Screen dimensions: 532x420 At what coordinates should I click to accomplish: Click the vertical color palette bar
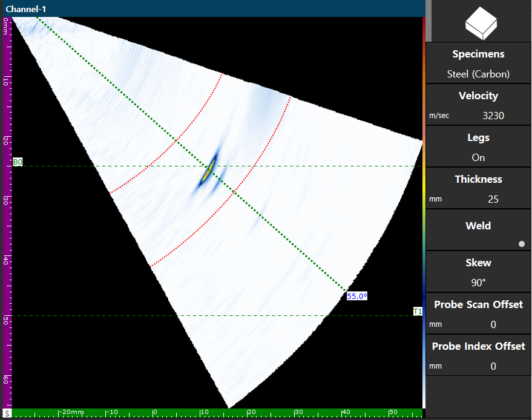pyautogui.click(x=424, y=212)
